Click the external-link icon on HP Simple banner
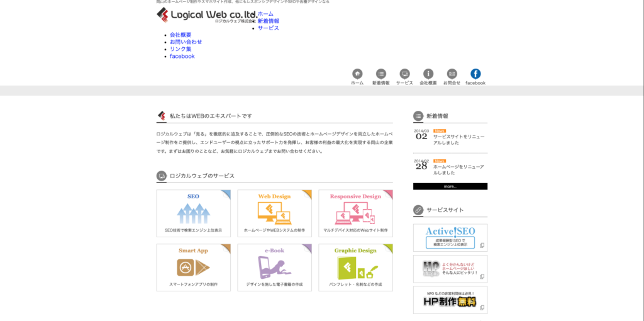 coord(482,276)
